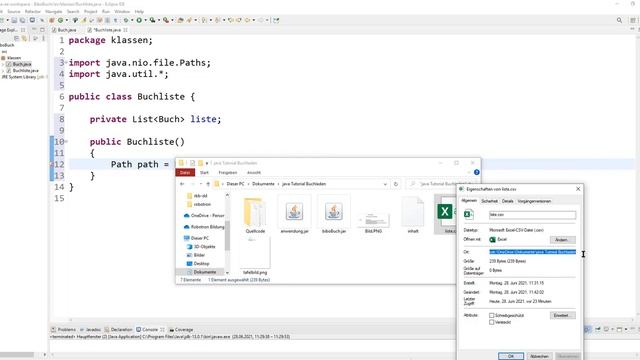
Task: Click the Eclipse perspective icon at far right
Action: click(633, 20)
